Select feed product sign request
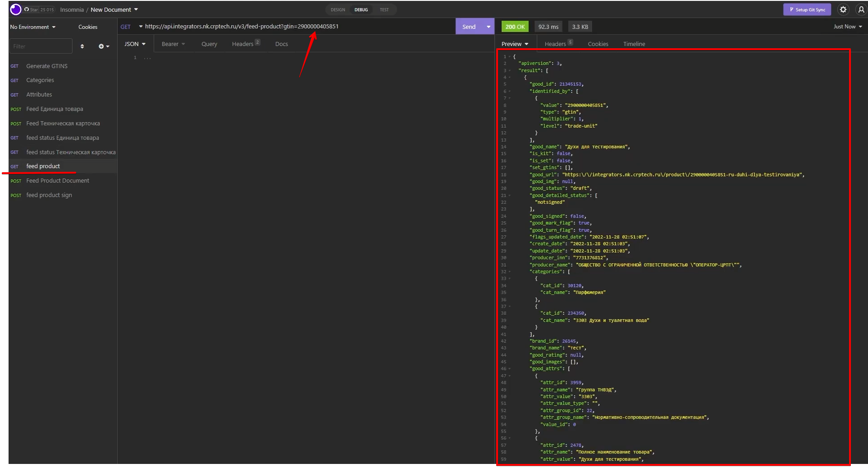The width and height of the screenshot is (868, 468). click(x=63, y=195)
